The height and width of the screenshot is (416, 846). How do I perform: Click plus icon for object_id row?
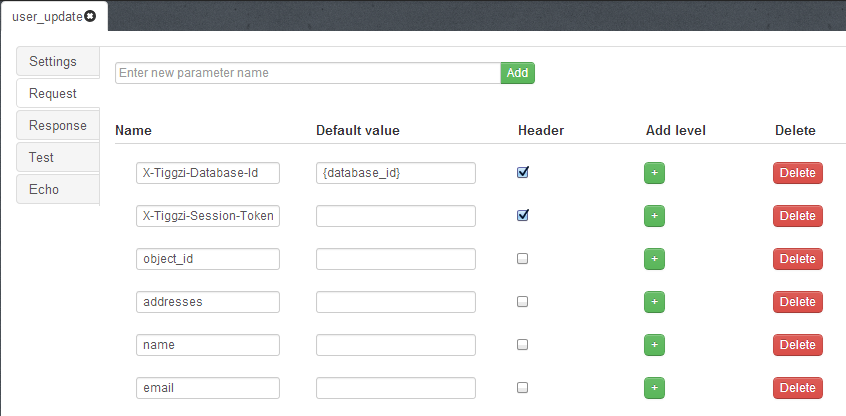654,259
